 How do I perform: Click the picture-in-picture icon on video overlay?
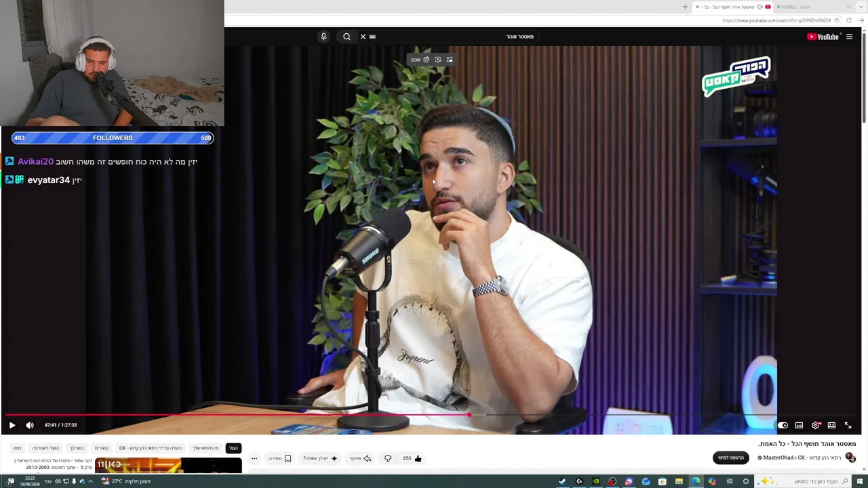pyautogui.click(x=449, y=60)
